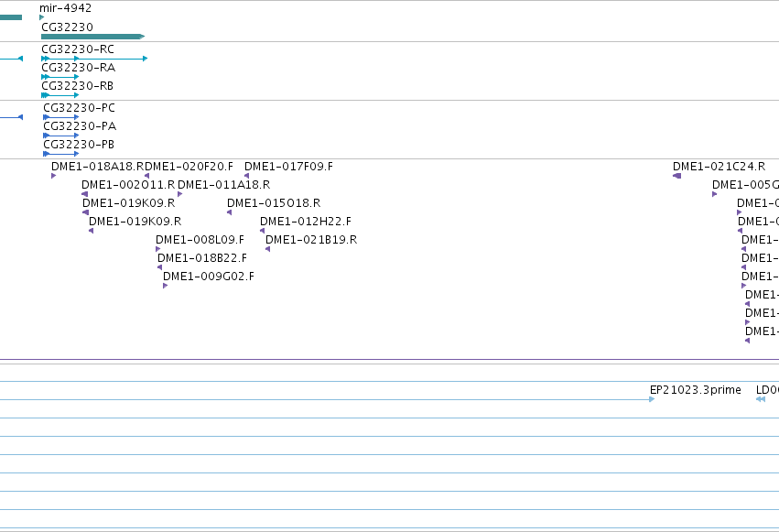Select the DME1-015O18.R feature label
The image size is (779, 532).
pos(274,203)
